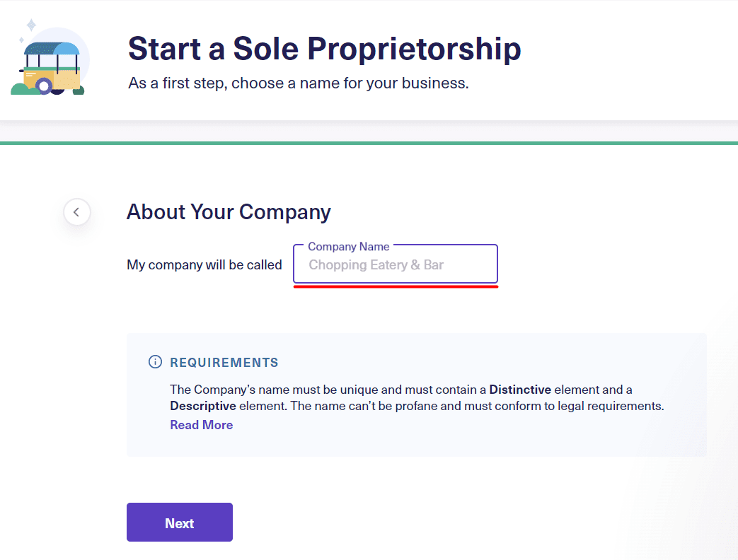Click the "About Your Company" heading
738x560 pixels.
[229, 212]
